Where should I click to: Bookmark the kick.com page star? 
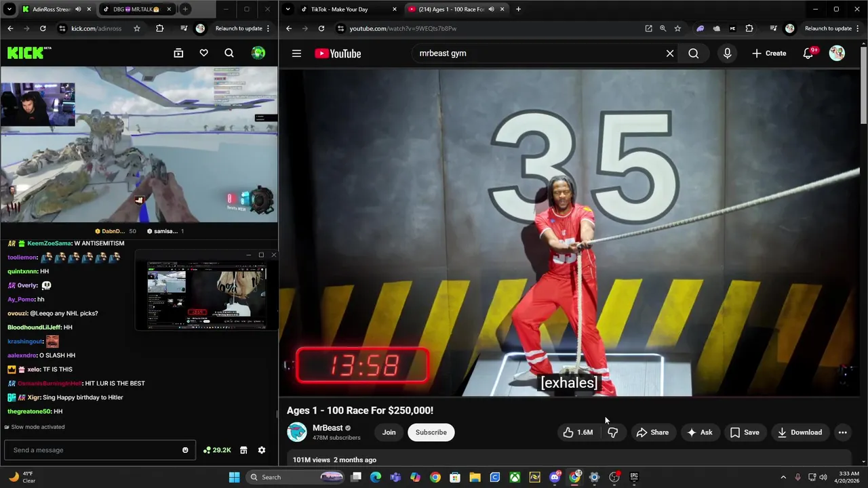(x=137, y=28)
